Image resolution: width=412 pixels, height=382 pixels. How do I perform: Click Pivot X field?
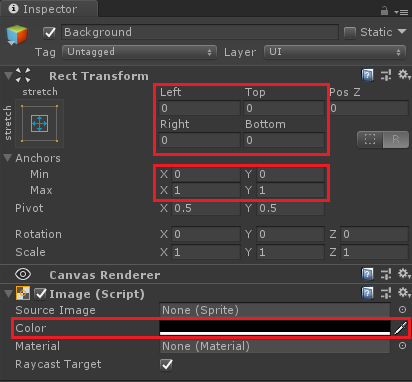(206, 208)
